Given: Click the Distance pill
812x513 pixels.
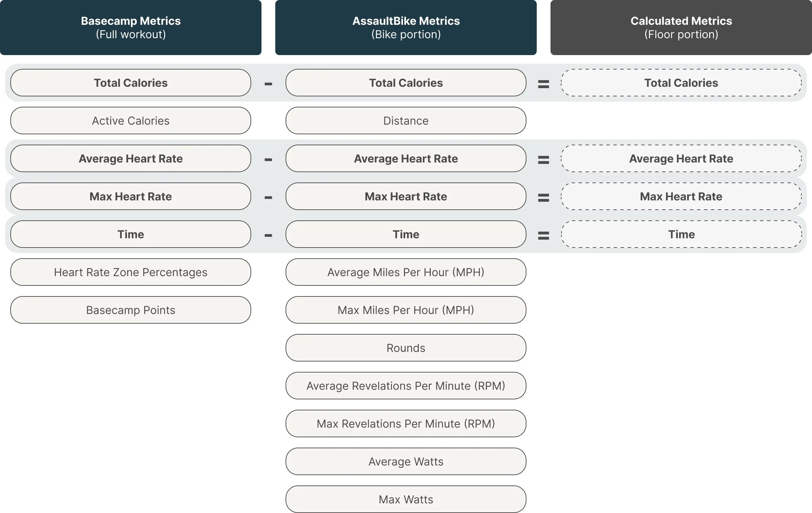Looking at the screenshot, I should coord(406,121).
